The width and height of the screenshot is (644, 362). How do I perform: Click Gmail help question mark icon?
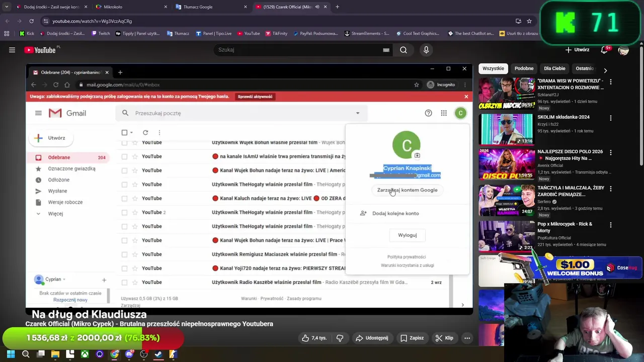(x=428, y=113)
